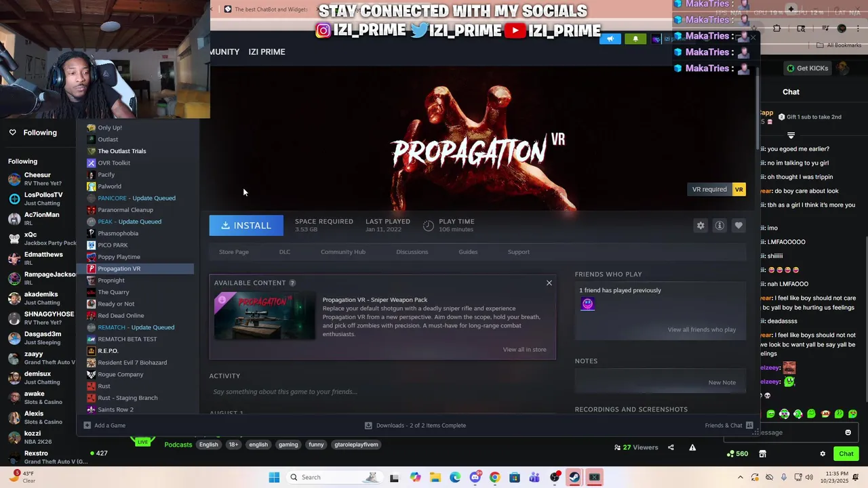Show Propagation VR game info icon
This screenshot has height=488, width=868.
pos(719,226)
